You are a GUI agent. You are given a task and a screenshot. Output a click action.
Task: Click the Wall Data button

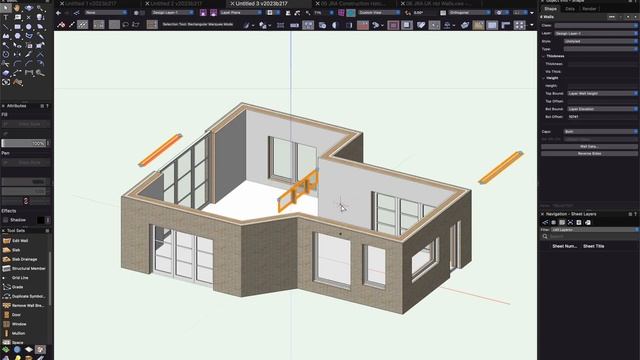point(589,146)
